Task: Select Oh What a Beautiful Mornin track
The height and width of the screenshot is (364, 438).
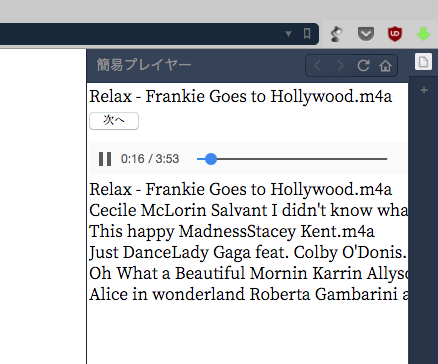Action: [x=248, y=273]
